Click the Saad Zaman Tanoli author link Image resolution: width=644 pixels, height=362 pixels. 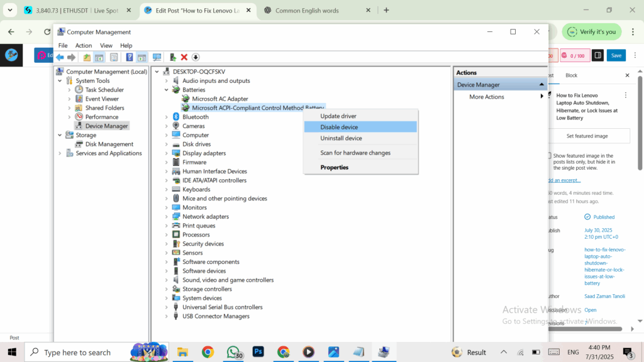point(604,297)
